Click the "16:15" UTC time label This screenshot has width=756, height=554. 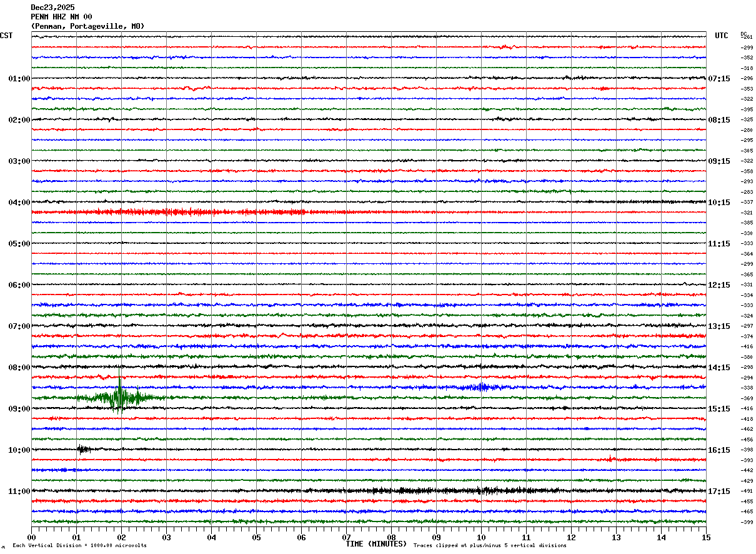tap(719, 450)
